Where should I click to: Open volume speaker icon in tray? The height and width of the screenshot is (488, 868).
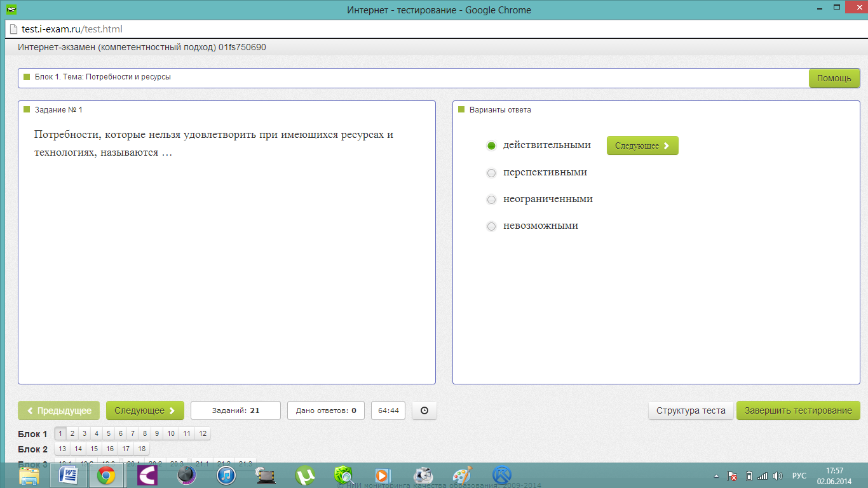click(778, 476)
